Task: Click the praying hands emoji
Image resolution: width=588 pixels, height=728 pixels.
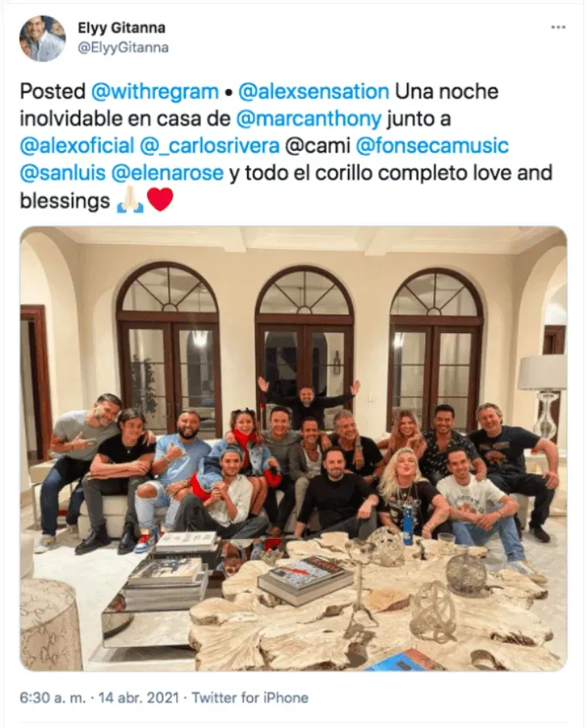Action: (130, 201)
